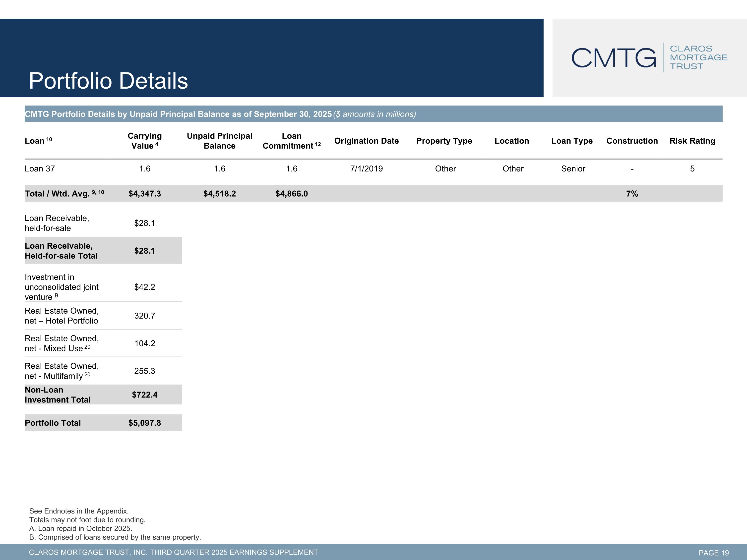Image resolution: width=747 pixels, height=560 pixels.
Task: Click the Claros Mortgage Trust logo text
Action: point(698,57)
